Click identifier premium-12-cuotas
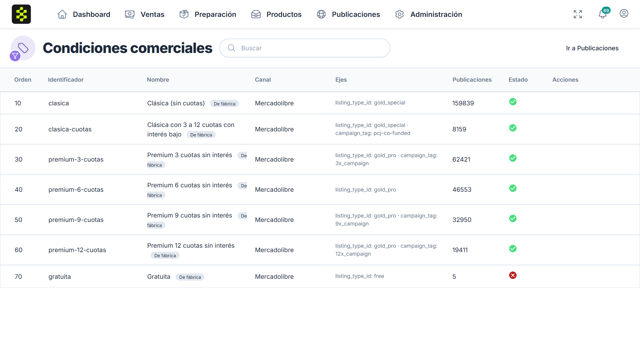The image size is (640, 364). (77, 250)
